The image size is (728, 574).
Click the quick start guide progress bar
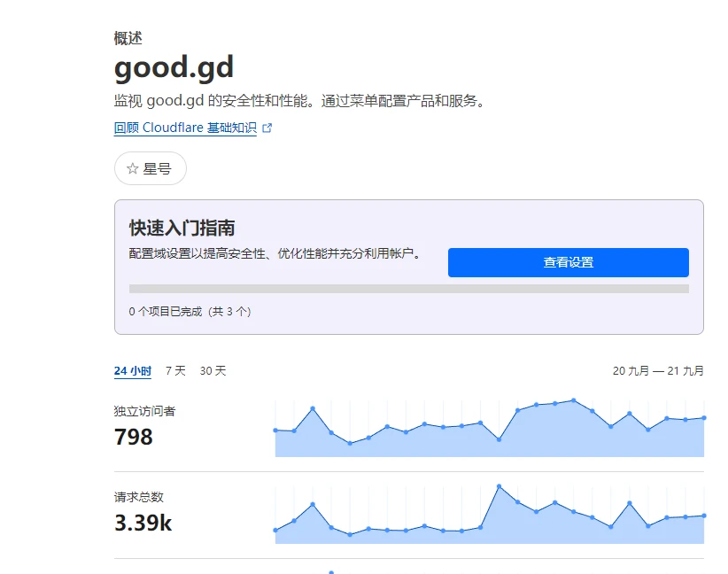(x=408, y=289)
